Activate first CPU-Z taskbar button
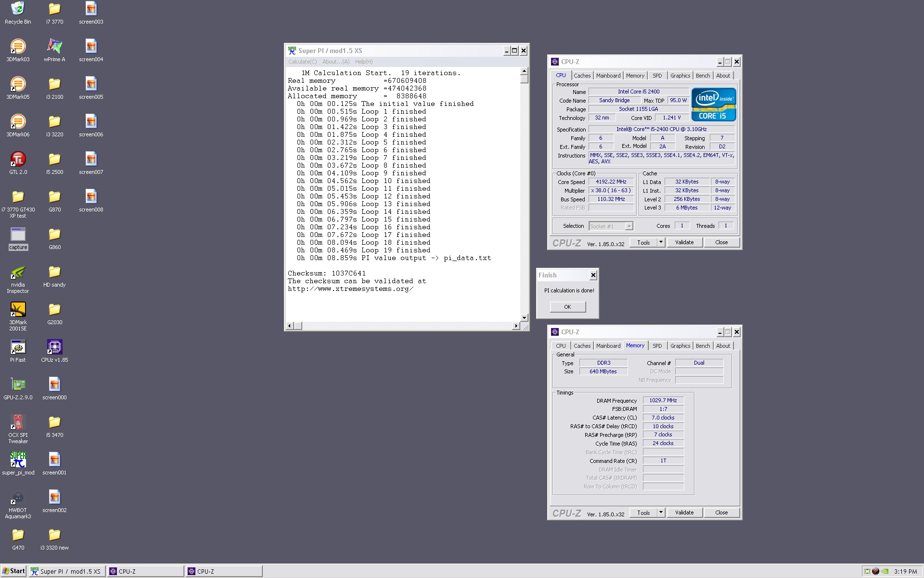The image size is (924, 578). coord(146,571)
